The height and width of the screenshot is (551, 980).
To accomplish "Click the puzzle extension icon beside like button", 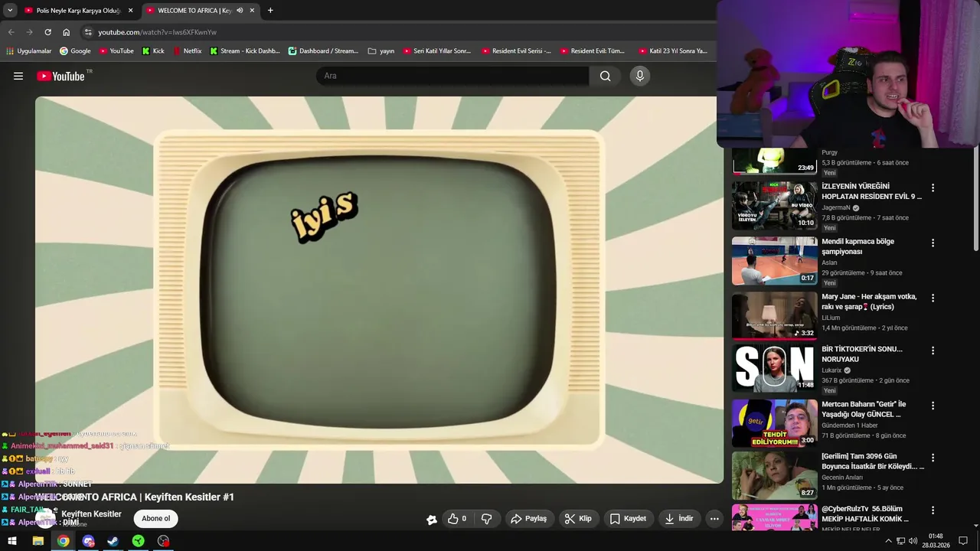I will click(432, 520).
